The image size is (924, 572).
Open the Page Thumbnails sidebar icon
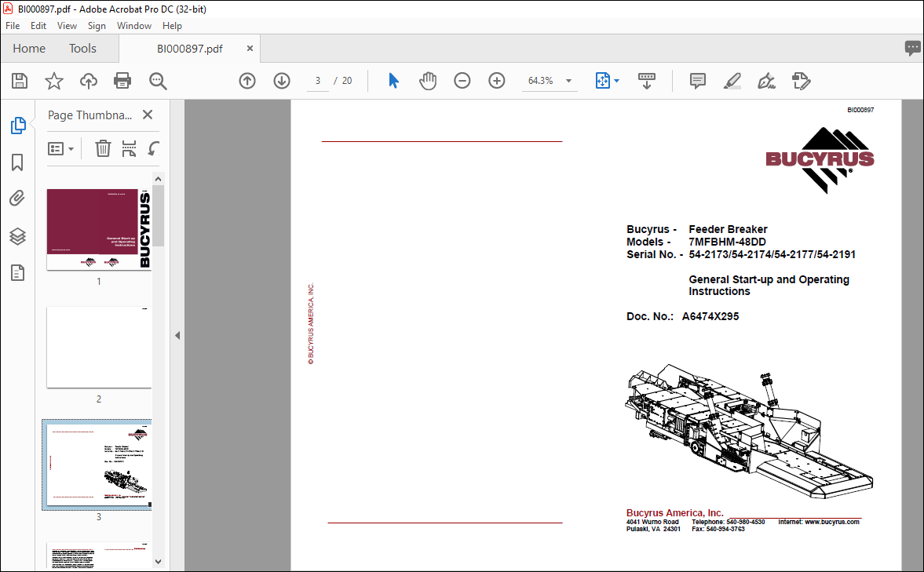pyautogui.click(x=18, y=126)
